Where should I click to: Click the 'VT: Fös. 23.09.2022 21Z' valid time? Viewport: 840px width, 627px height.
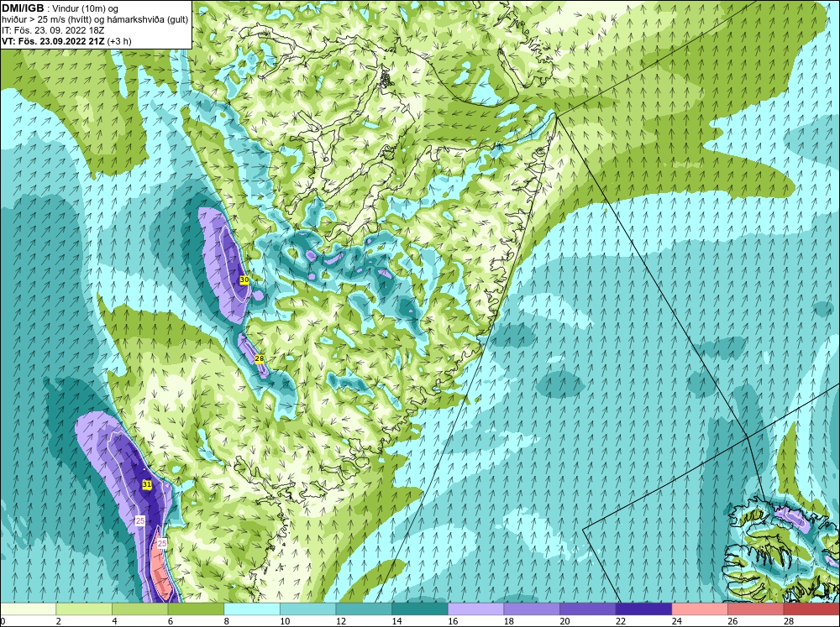coord(54,41)
